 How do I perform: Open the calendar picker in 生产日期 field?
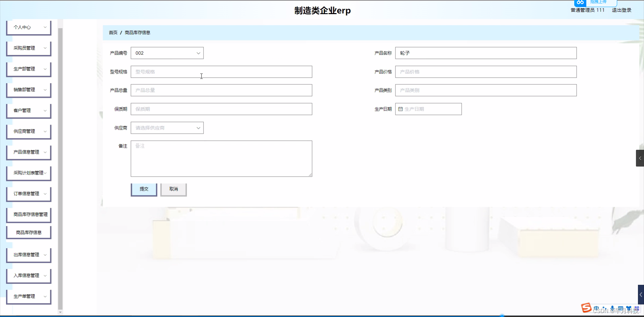click(401, 109)
